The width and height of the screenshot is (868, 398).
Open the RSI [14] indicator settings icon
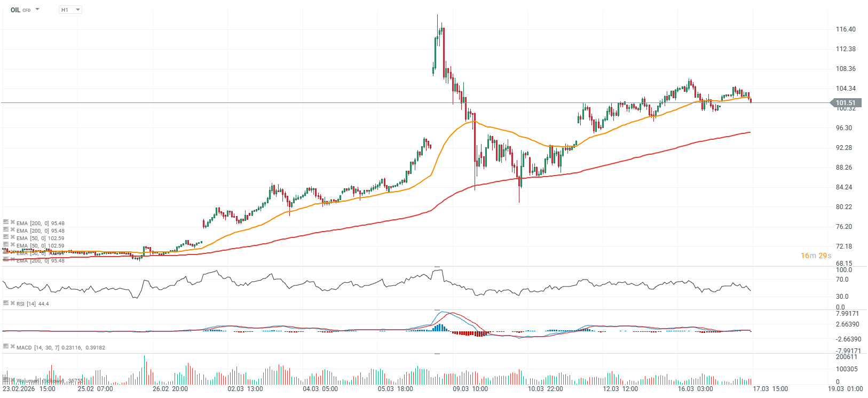pos(5,303)
